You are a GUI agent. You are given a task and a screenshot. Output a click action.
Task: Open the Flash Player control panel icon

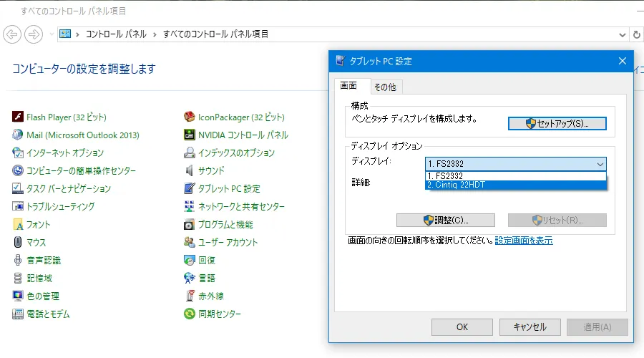tap(18, 117)
